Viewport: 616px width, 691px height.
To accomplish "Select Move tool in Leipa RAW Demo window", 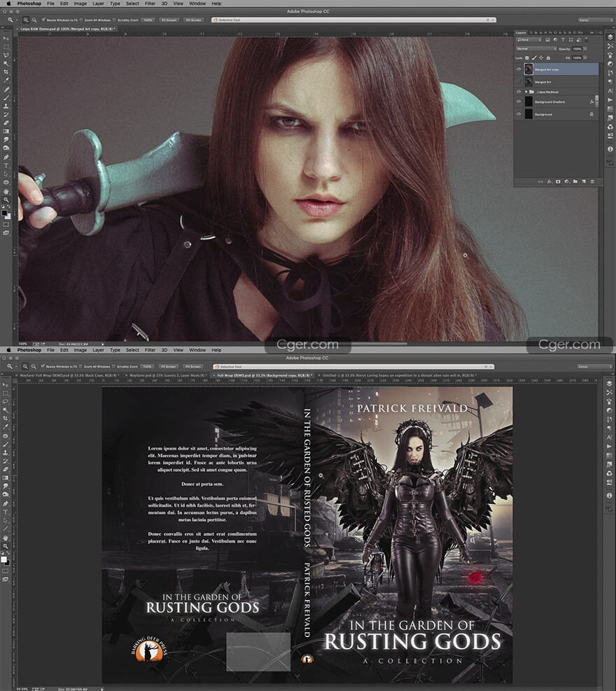I will [x=6, y=39].
